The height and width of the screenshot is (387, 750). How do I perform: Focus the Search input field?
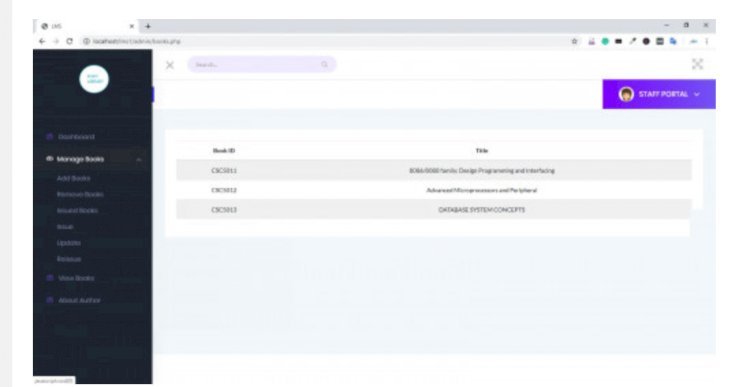coord(262,65)
